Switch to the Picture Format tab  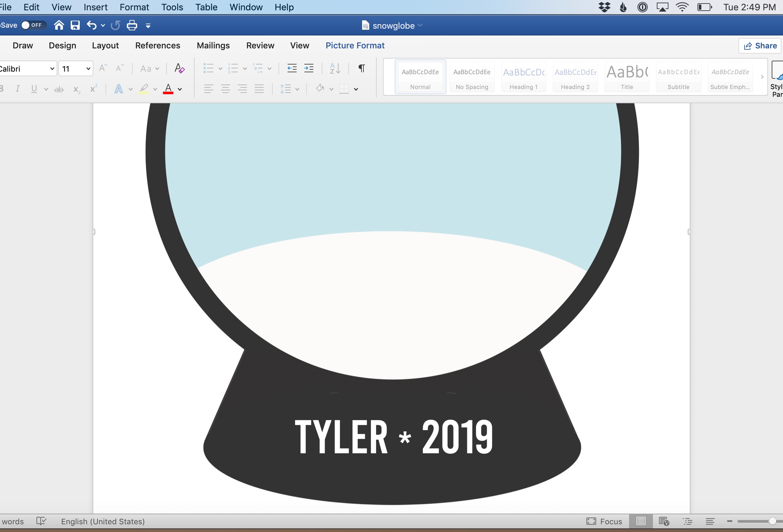[x=355, y=45]
